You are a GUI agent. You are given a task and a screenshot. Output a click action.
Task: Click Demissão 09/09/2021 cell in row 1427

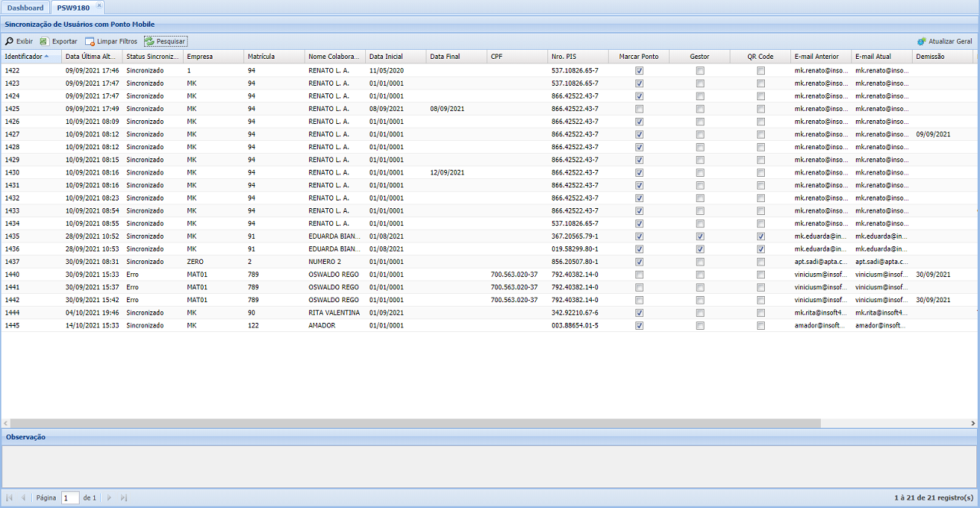(x=933, y=134)
